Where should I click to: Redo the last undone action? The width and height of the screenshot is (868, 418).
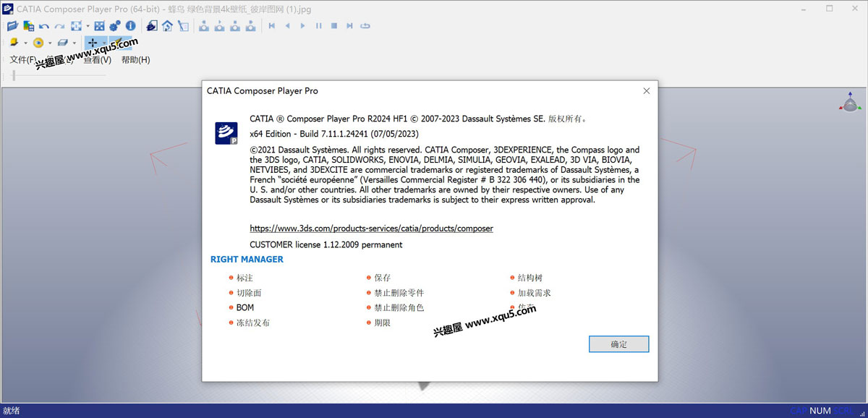(x=59, y=26)
